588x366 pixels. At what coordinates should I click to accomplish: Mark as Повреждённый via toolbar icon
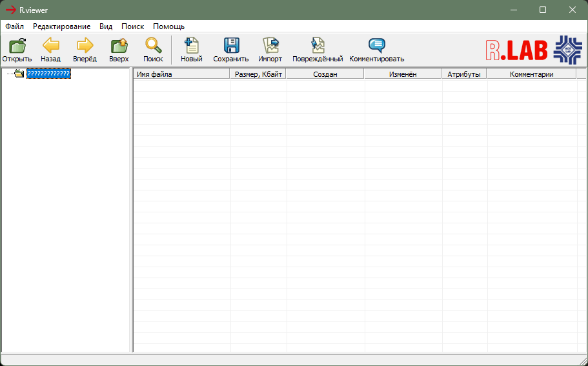[318, 46]
